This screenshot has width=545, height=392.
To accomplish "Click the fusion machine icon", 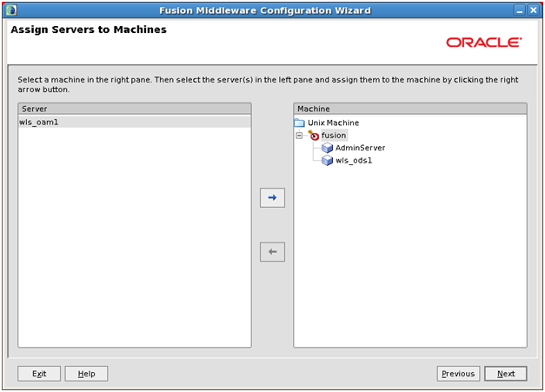I will coord(314,136).
